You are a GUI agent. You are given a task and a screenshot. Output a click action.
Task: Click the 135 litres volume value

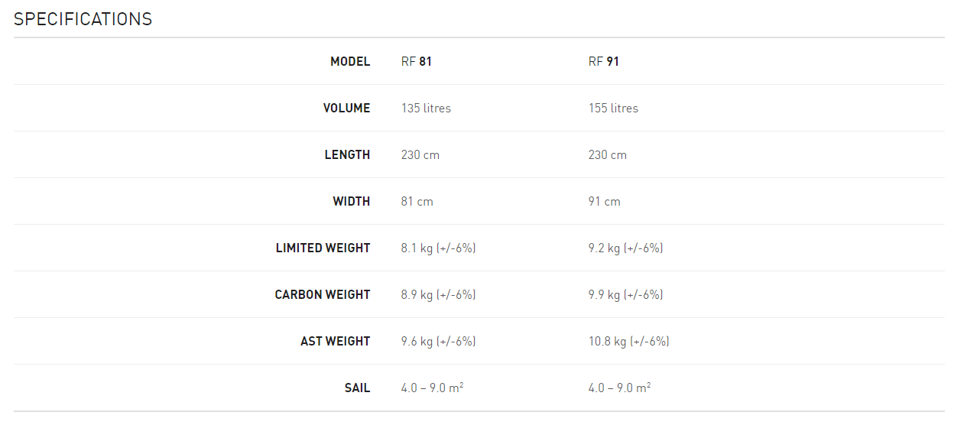[x=426, y=108]
